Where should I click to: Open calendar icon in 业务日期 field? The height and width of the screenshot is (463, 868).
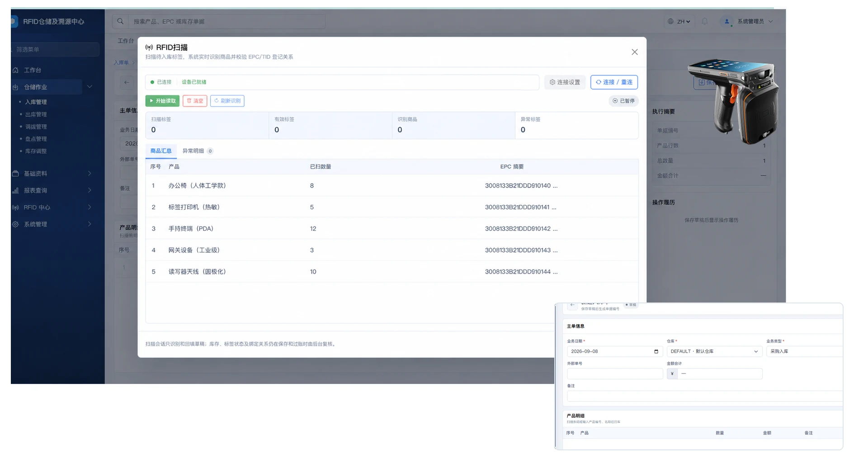click(656, 351)
